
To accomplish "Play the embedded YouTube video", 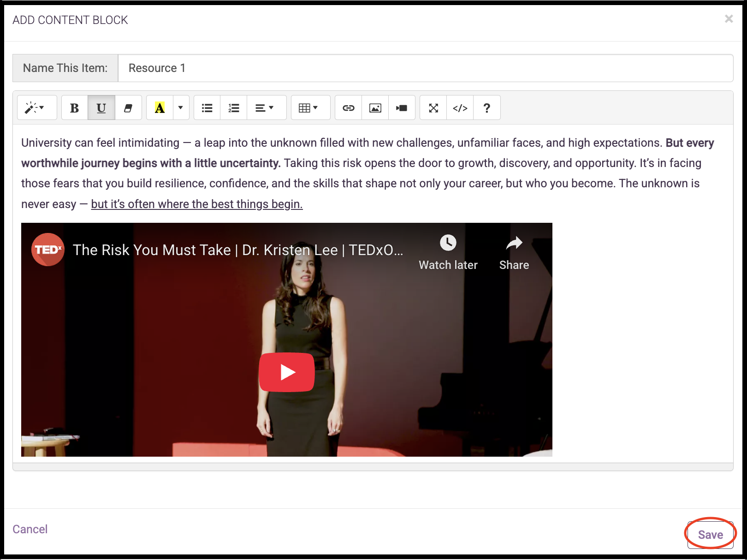I will (287, 372).
